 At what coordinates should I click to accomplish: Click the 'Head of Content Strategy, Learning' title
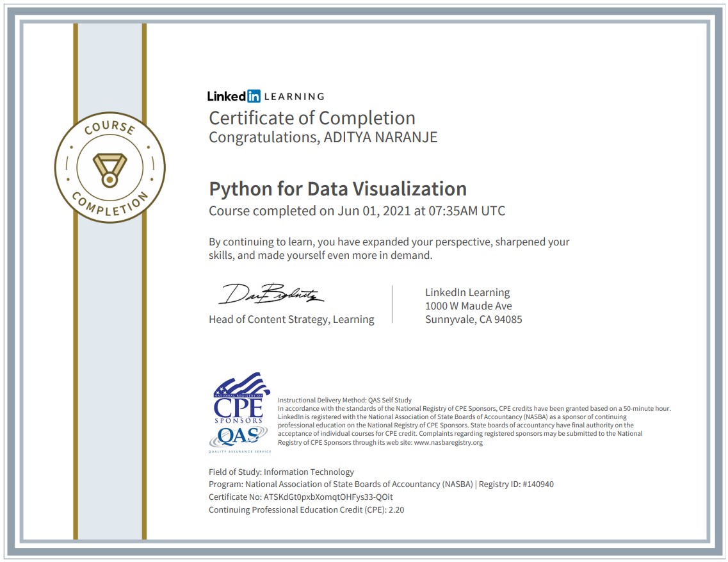[291, 319]
